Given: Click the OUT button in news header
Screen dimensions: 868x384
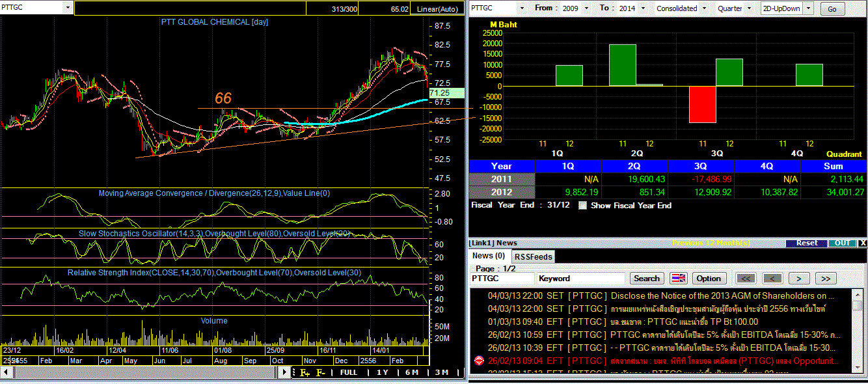Looking at the screenshot, I should point(843,243).
